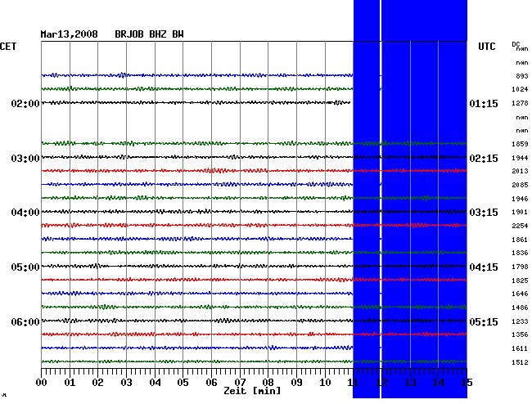Click the UTC time label "05:15"
This screenshot has width=532, height=404.
click(x=484, y=321)
